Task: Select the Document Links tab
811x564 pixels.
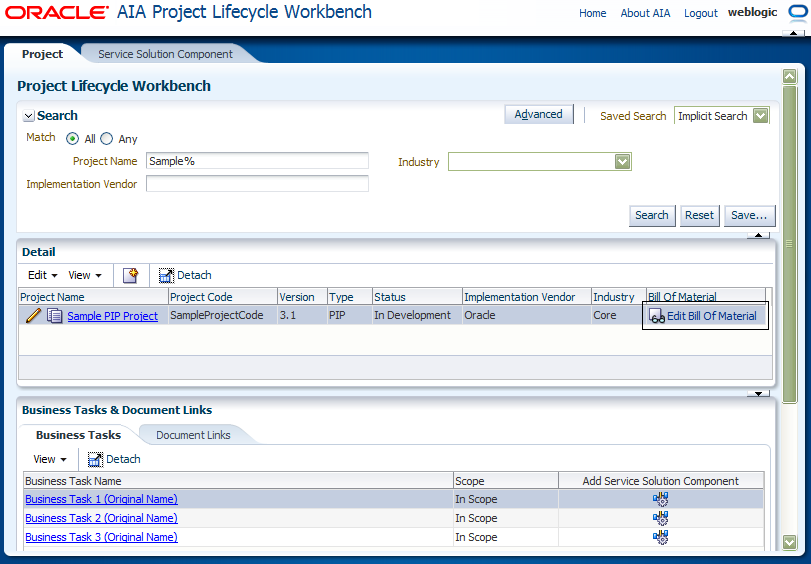Action: tap(193, 435)
